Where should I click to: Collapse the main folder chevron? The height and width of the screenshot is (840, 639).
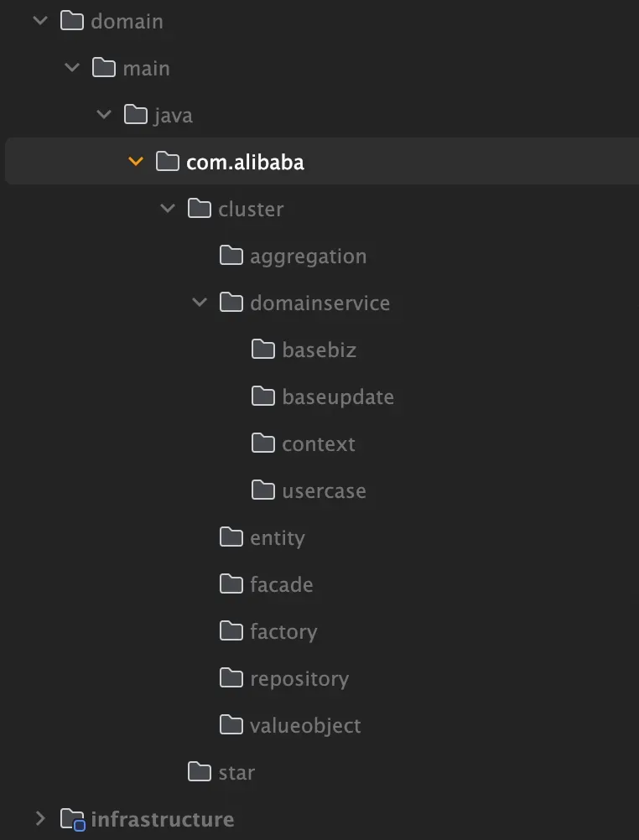(72, 68)
